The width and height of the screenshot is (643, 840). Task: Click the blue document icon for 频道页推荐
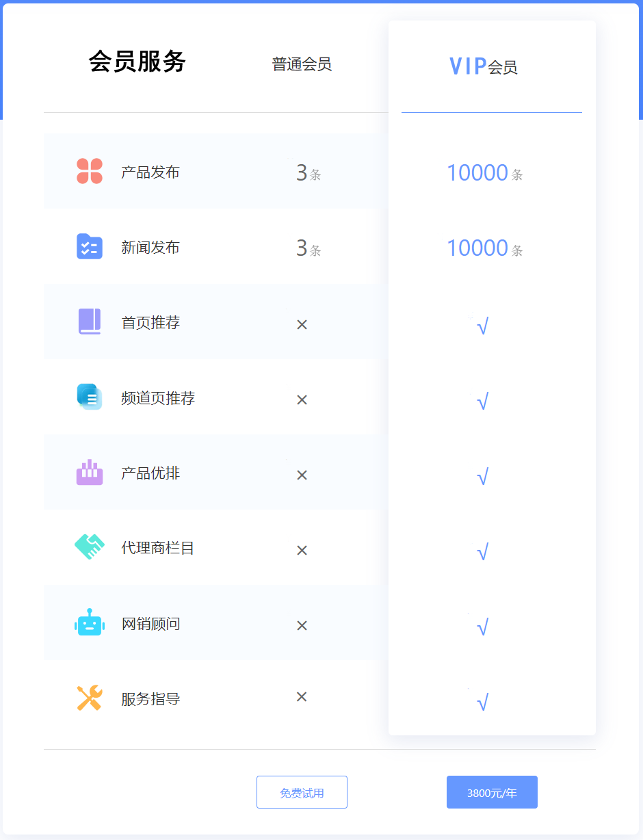(90, 397)
